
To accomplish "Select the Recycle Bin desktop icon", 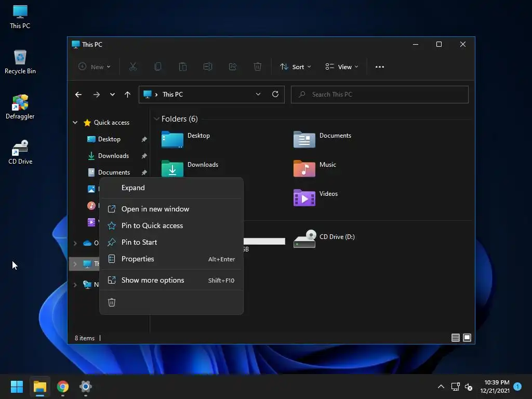I will tap(20, 62).
